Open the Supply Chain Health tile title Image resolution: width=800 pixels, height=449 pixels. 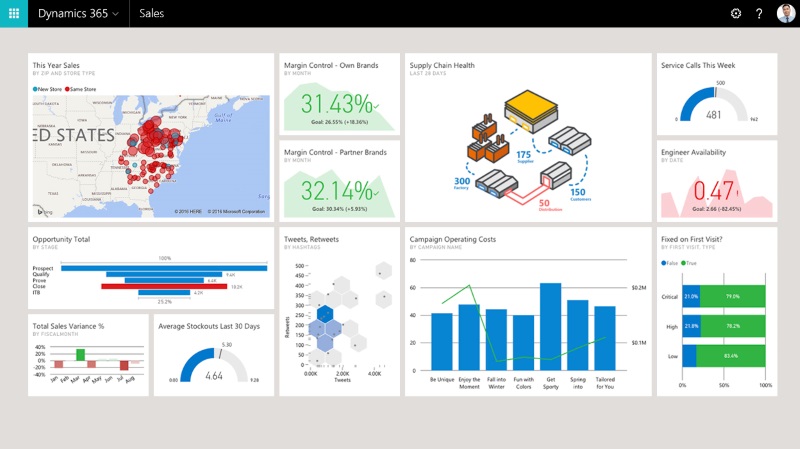click(442, 65)
